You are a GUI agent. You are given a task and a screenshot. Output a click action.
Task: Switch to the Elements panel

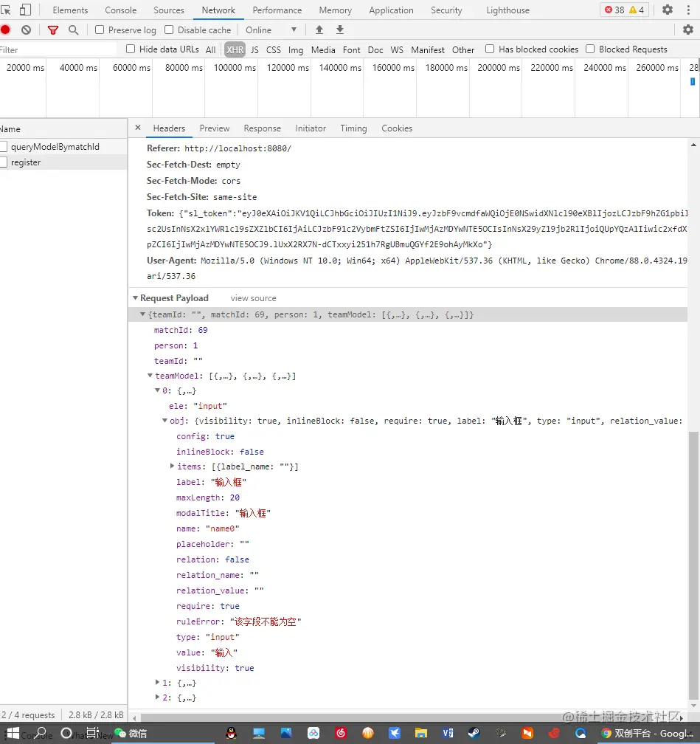click(70, 10)
